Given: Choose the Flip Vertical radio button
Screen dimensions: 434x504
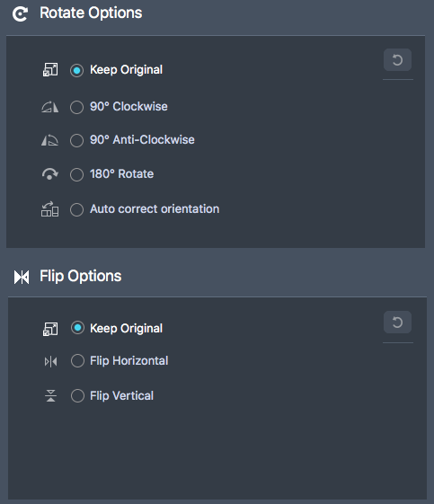Looking at the screenshot, I should point(77,395).
